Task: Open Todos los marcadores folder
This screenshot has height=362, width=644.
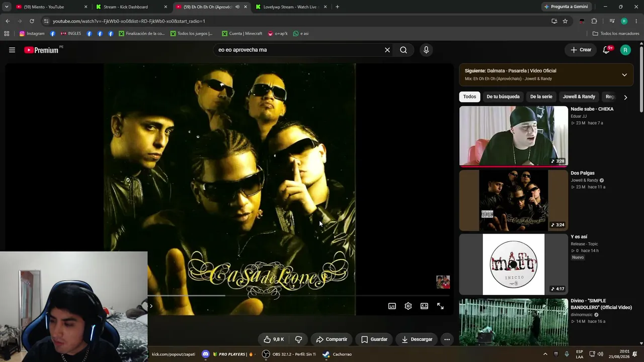Action: coord(616,34)
